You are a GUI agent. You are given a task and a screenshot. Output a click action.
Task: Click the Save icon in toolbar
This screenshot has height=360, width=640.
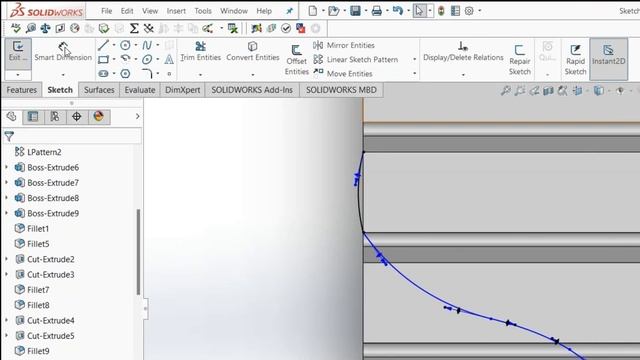(x=356, y=11)
